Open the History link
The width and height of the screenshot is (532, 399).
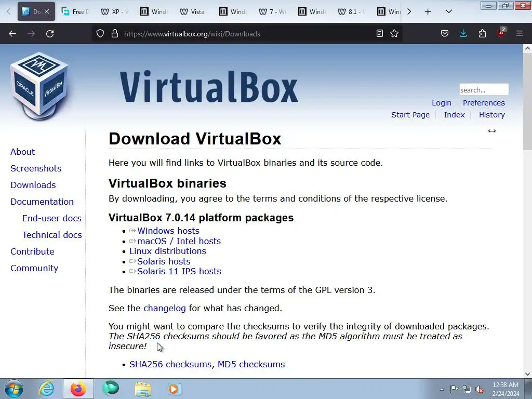(x=491, y=115)
